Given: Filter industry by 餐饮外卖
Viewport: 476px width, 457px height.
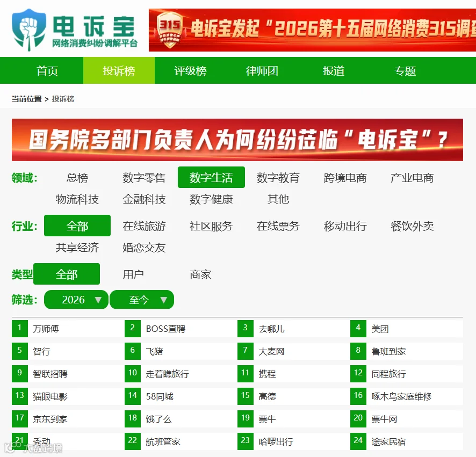Looking at the screenshot, I should pos(412,226).
